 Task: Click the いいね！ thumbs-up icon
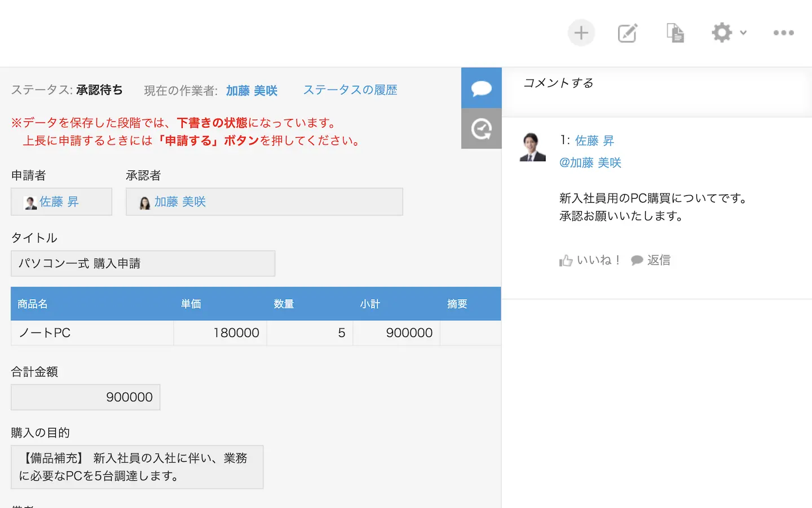(x=566, y=260)
